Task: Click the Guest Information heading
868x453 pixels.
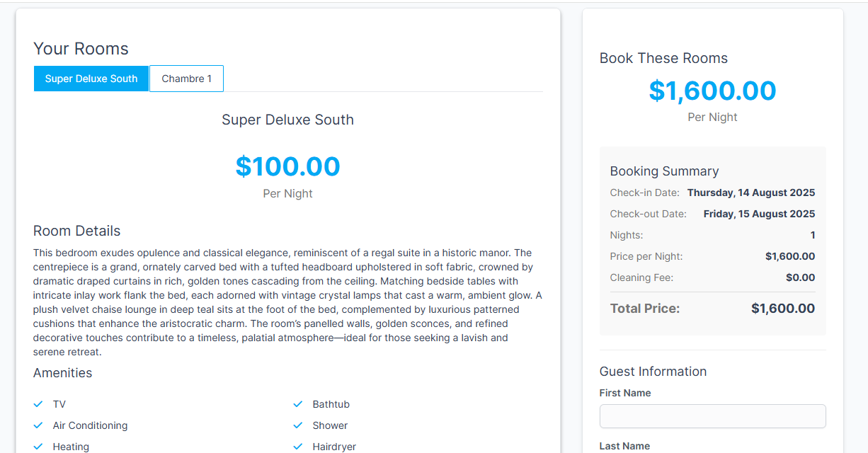Action: point(653,372)
